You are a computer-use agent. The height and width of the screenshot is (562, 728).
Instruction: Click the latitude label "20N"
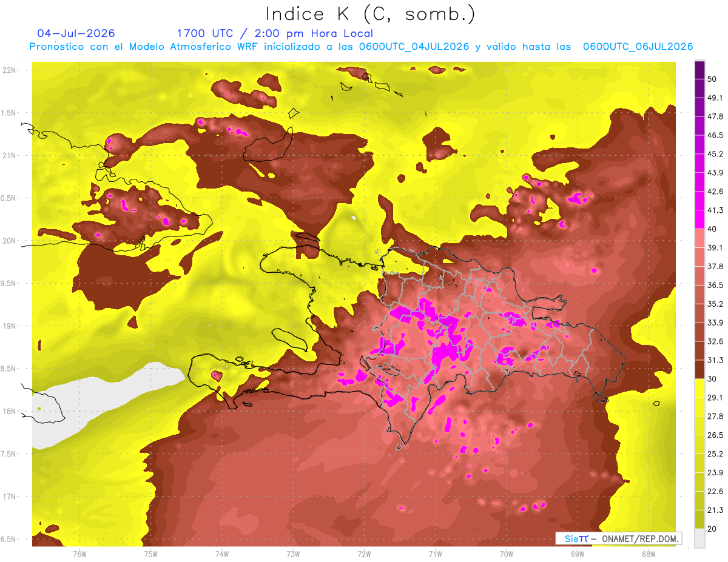8,241
